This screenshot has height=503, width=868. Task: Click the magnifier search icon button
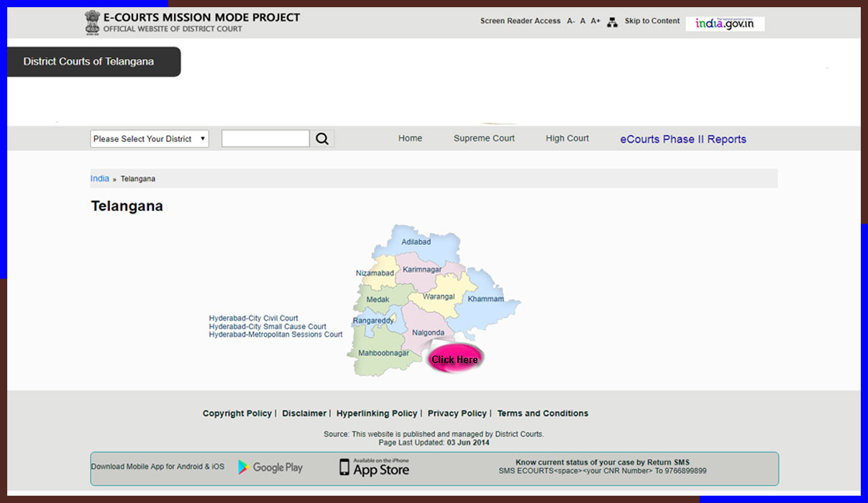pos(322,139)
